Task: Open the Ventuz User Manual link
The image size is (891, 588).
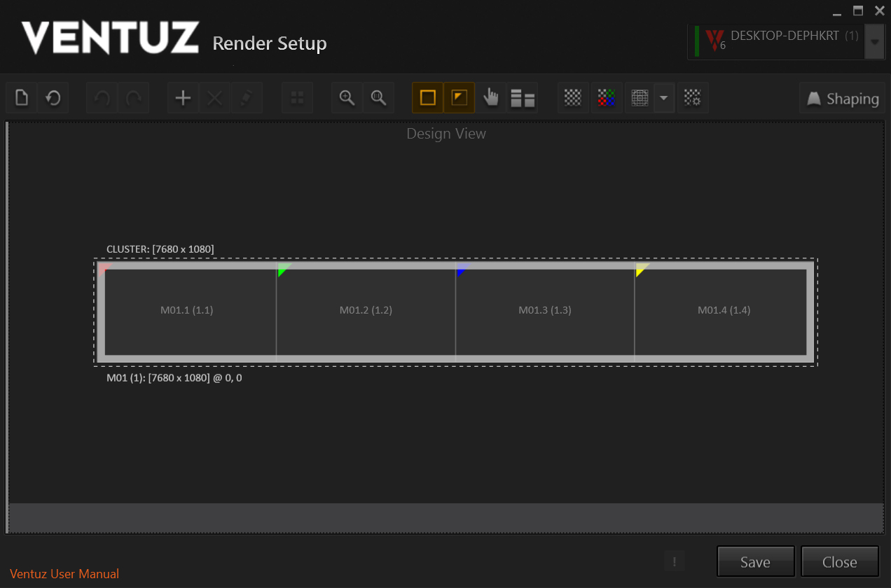Action: pyautogui.click(x=64, y=574)
